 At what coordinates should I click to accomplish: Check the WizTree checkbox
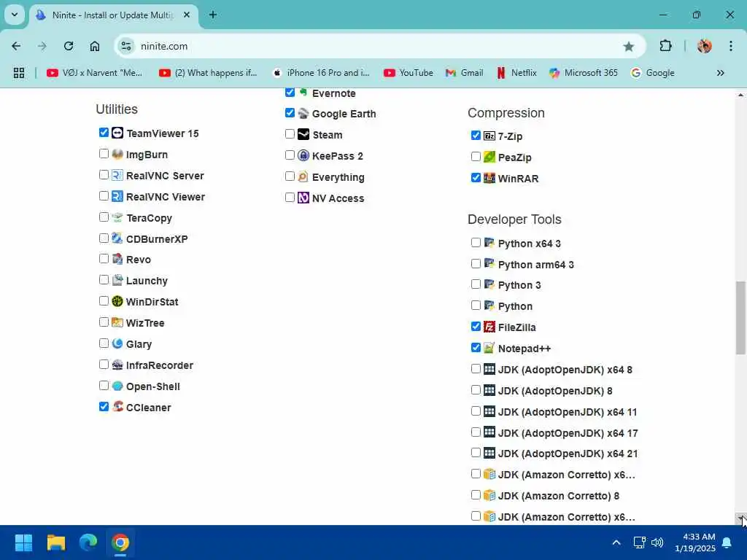click(104, 322)
